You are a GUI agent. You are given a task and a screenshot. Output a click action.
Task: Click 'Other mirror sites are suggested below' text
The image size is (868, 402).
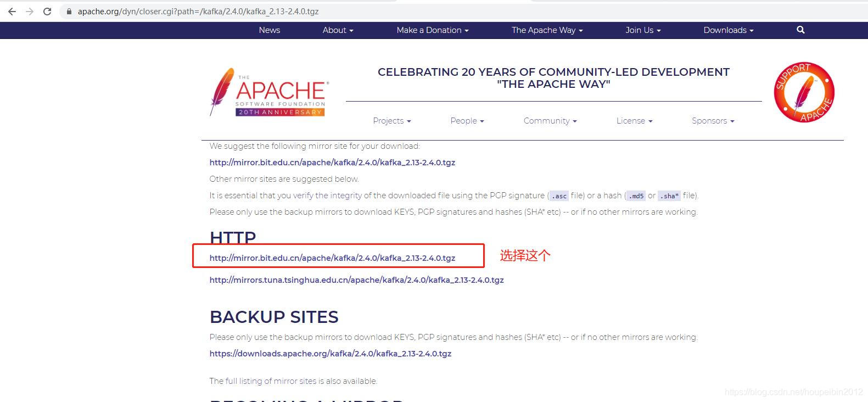284,179
